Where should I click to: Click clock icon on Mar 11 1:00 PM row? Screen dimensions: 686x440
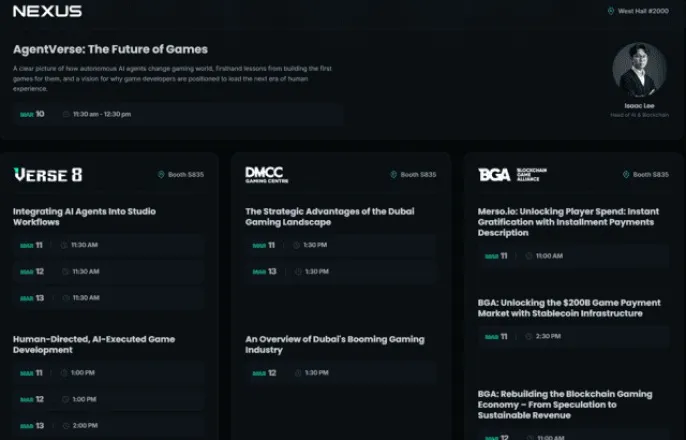tap(64, 373)
